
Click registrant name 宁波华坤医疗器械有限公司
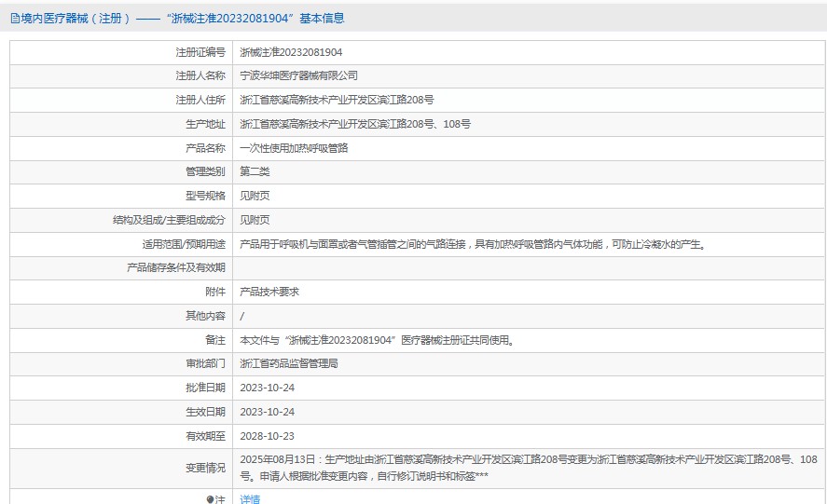tap(298, 75)
